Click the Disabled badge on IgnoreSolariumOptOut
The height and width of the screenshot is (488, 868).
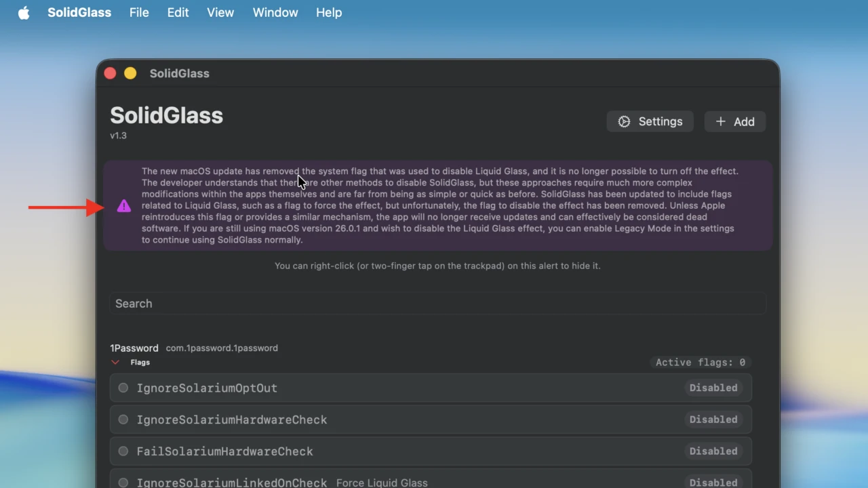tap(713, 388)
